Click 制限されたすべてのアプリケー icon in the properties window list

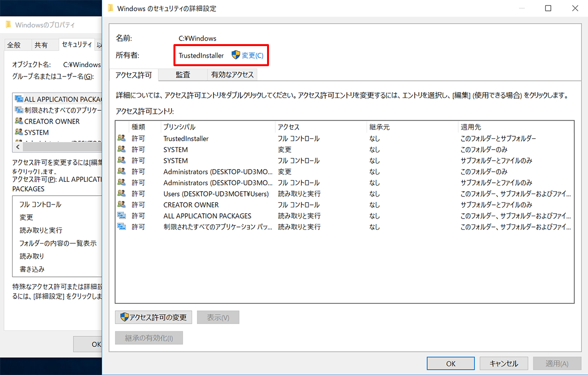19,110
